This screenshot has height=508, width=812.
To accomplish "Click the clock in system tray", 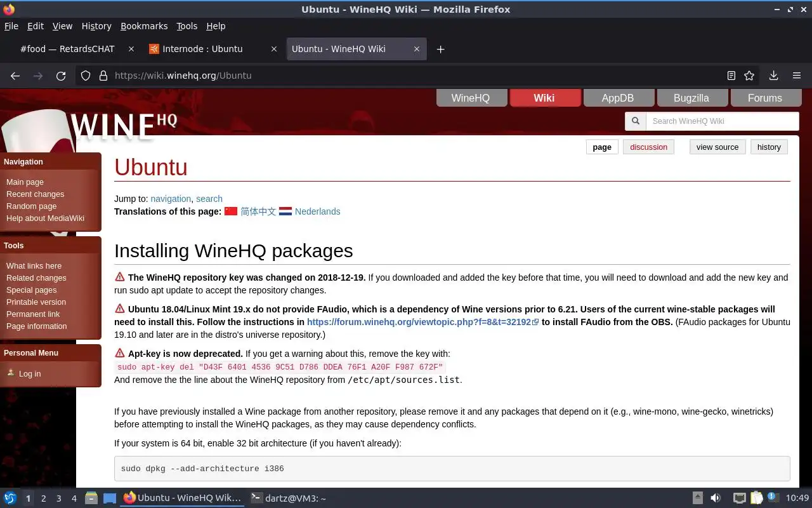I will (797, 498).
